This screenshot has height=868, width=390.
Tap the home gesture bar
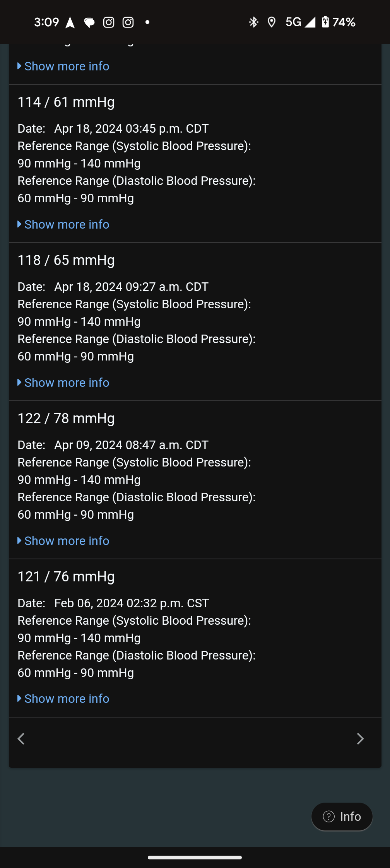tap(195, 858)
